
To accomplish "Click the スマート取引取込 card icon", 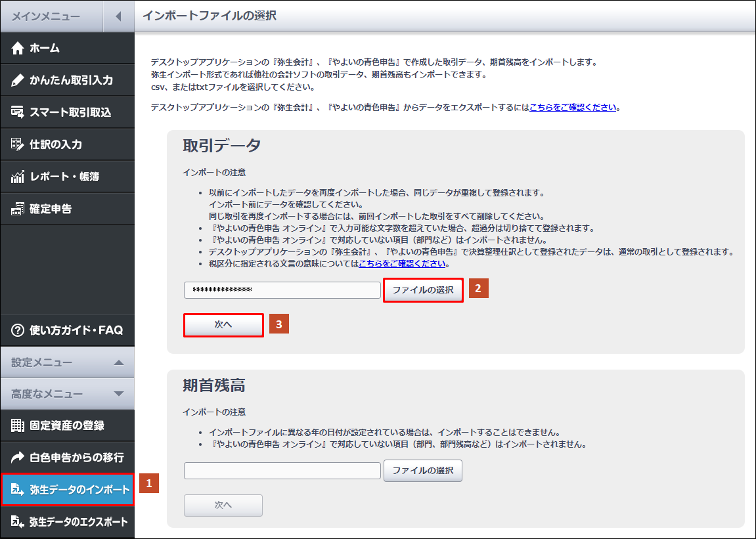I will 17,112.
